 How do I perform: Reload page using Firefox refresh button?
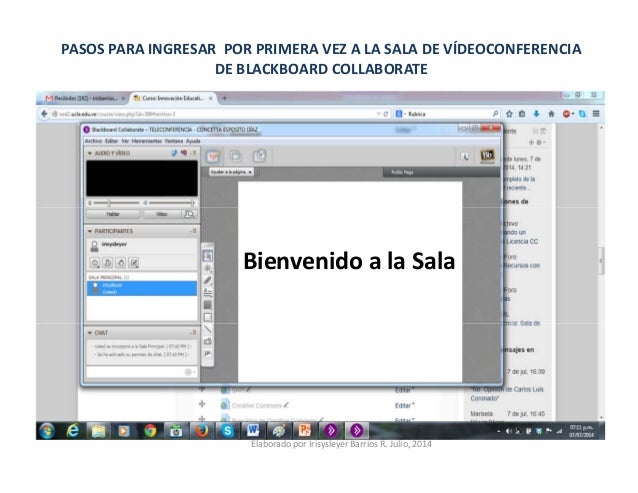point(386,114)
